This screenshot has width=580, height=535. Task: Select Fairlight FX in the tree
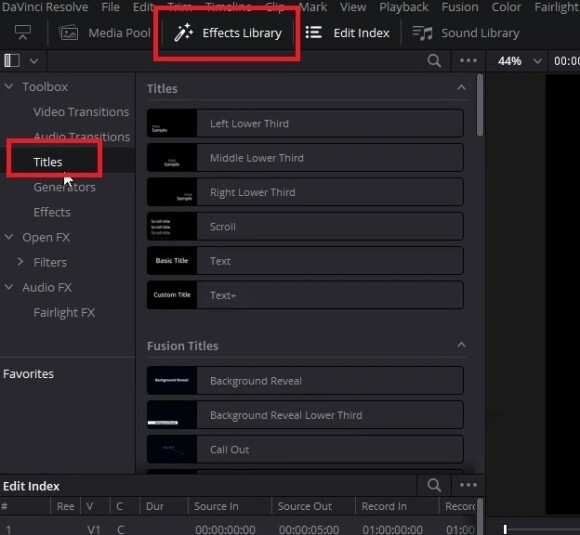[64, 312]
